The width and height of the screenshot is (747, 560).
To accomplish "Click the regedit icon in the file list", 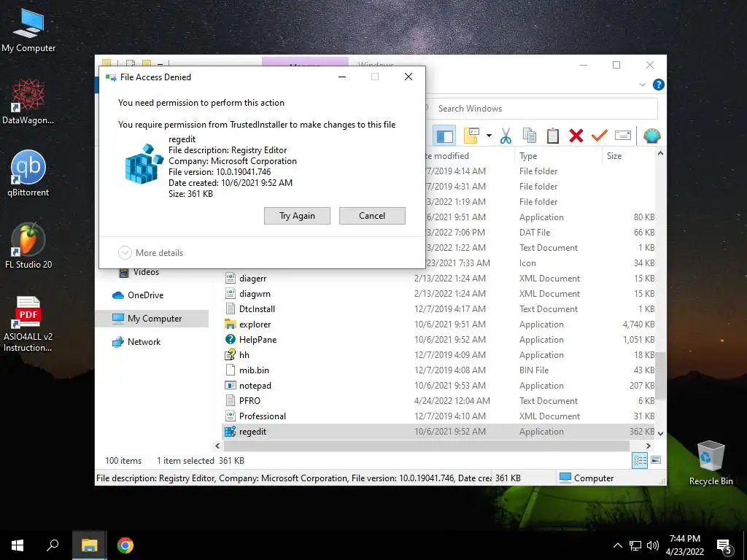I will (230, 432).
